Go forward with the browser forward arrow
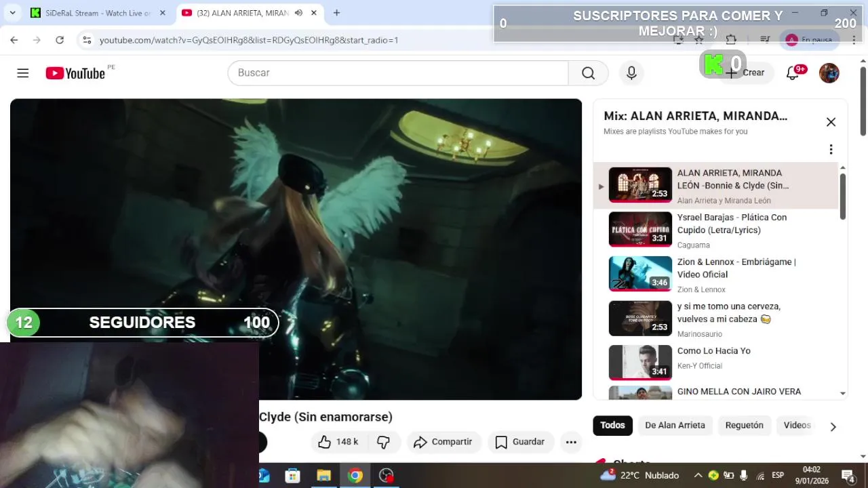This screenshot has width=868, height=488. [37, 40]
